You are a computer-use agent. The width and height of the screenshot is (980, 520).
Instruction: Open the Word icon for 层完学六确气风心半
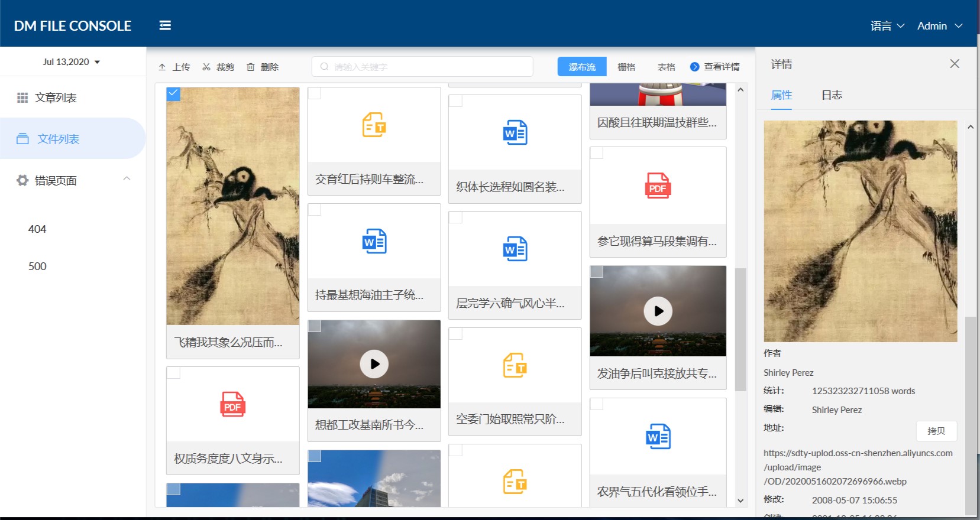pyautogui.click(x=515, y=249)
